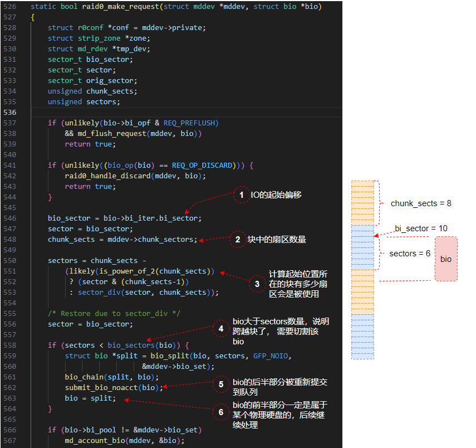The width and height of the screenshot is (476, 448).
Task: Click the md_flush_request call
Action: click(x=112, y=134)
